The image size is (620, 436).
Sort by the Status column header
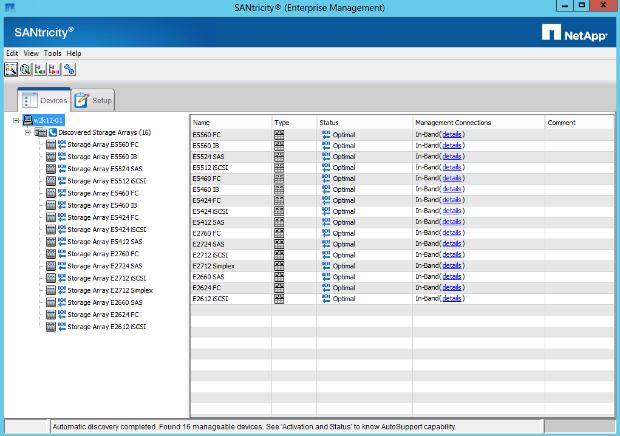point(364,123)
